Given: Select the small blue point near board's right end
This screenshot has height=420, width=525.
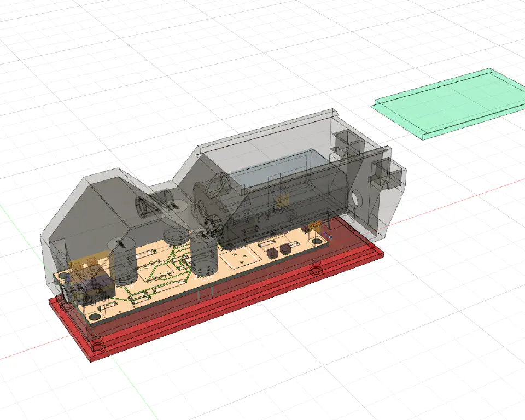Looking at the screenshot, I should click(330, 236).
